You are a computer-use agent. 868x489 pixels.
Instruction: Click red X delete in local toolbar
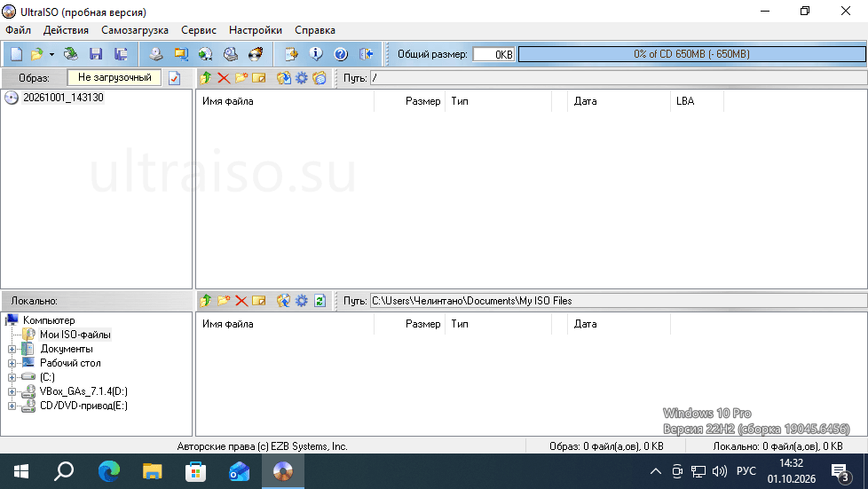tap(241, 301)
